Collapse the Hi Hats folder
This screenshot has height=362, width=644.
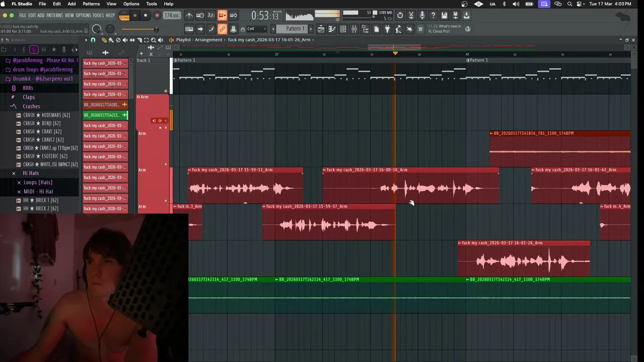(30, 173)
